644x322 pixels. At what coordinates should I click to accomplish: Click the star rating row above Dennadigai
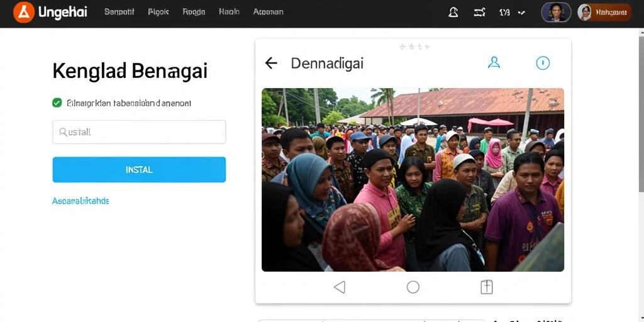(x=414, y=47)
